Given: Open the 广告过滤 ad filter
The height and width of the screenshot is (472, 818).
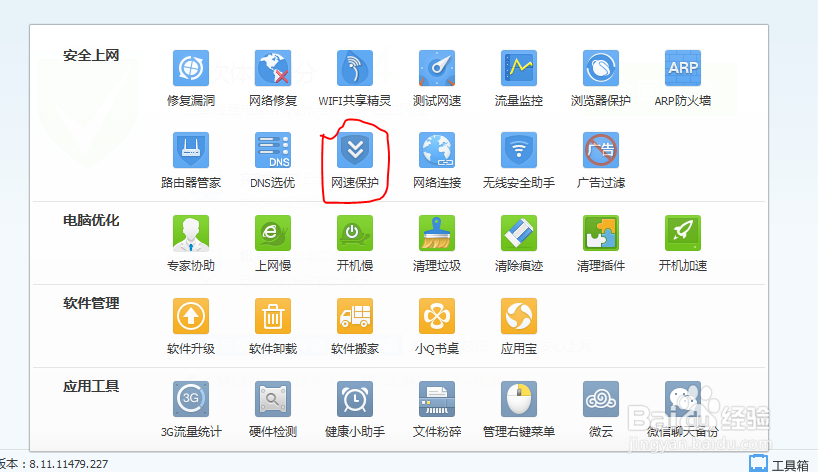Looking at the screenshot, I should [x=600, y=150].
